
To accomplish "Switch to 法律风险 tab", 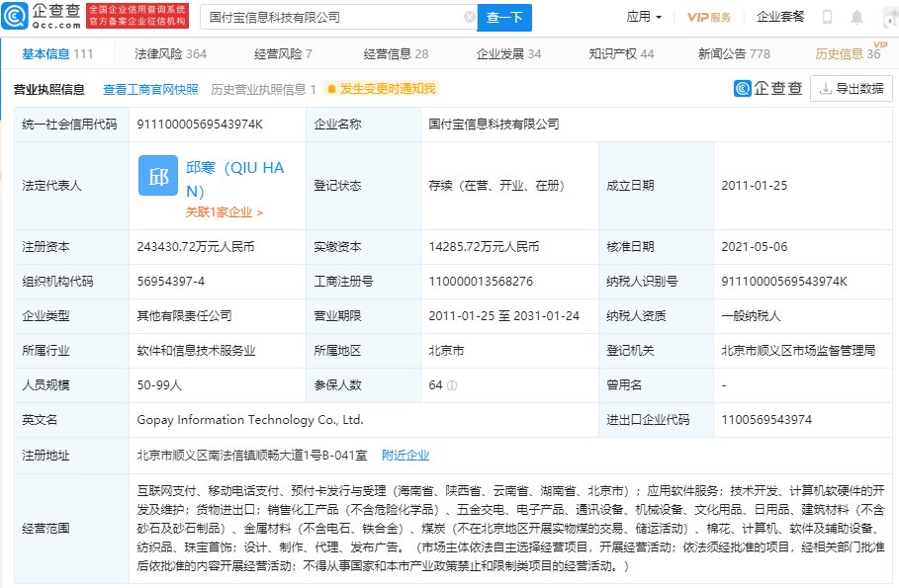I will (x=170, y=54).
